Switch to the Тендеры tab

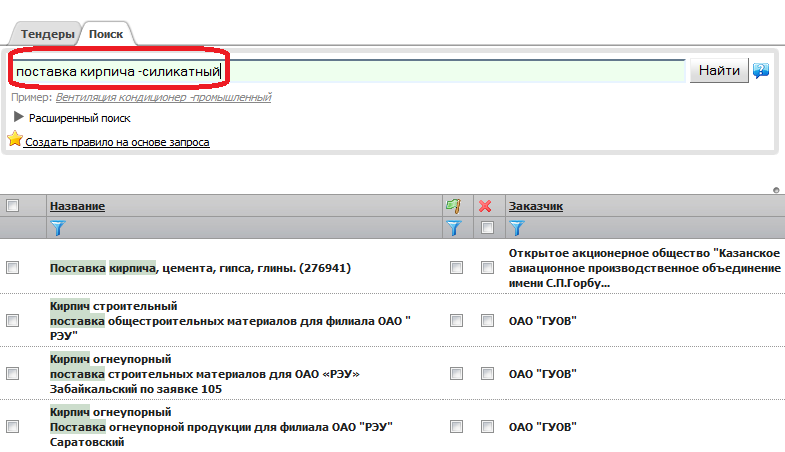48,34
